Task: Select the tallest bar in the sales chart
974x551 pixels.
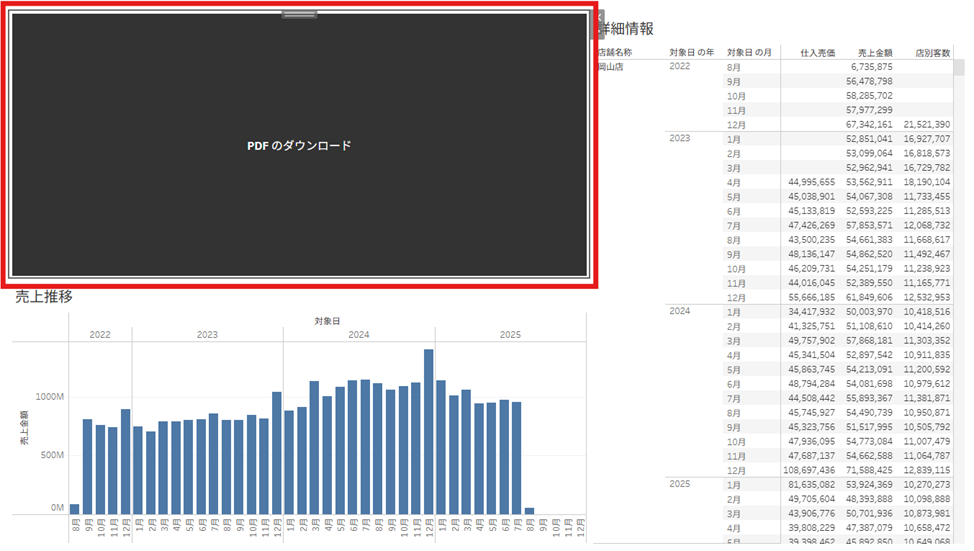Action: [429, 432]
